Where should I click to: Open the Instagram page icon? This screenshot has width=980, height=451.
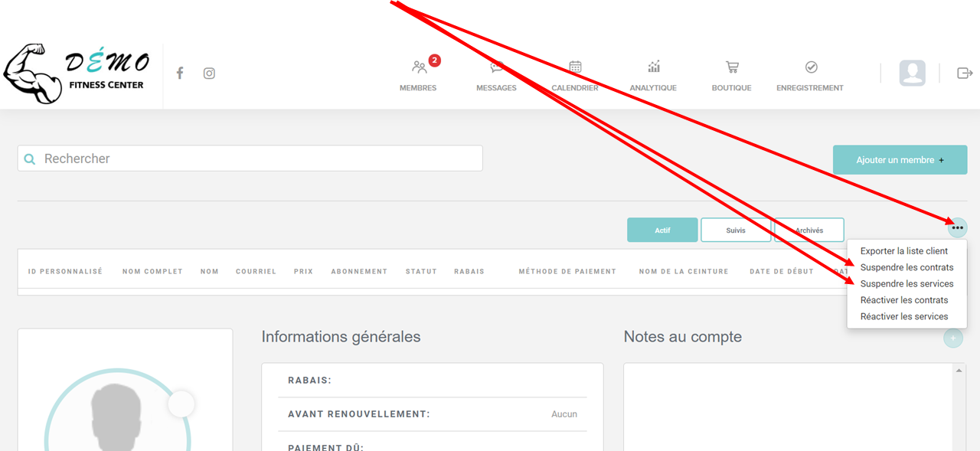209,74
